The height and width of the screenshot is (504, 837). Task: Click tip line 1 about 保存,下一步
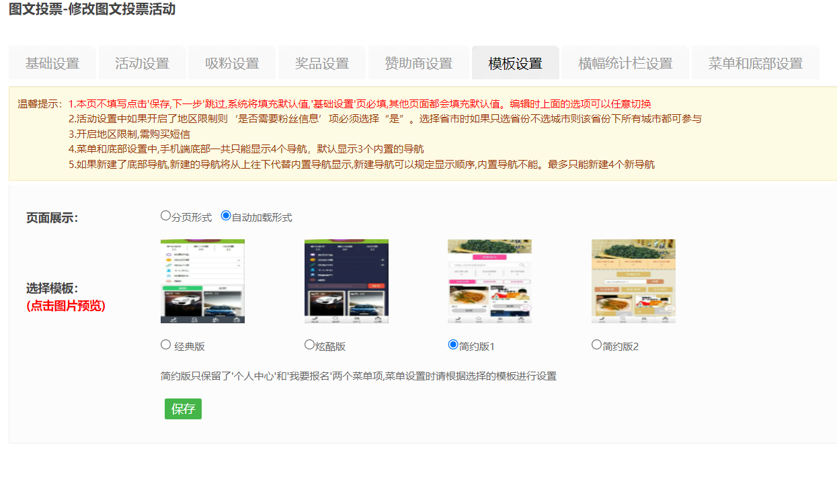360,104
